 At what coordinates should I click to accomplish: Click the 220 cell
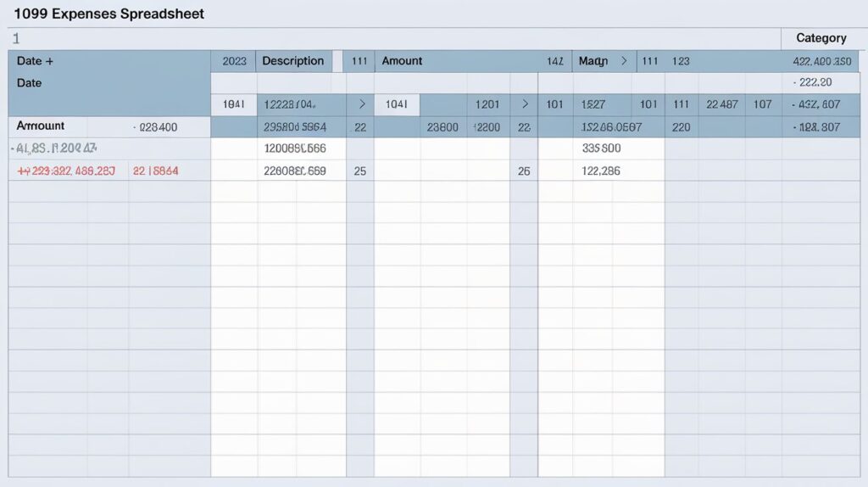[681, 127]
